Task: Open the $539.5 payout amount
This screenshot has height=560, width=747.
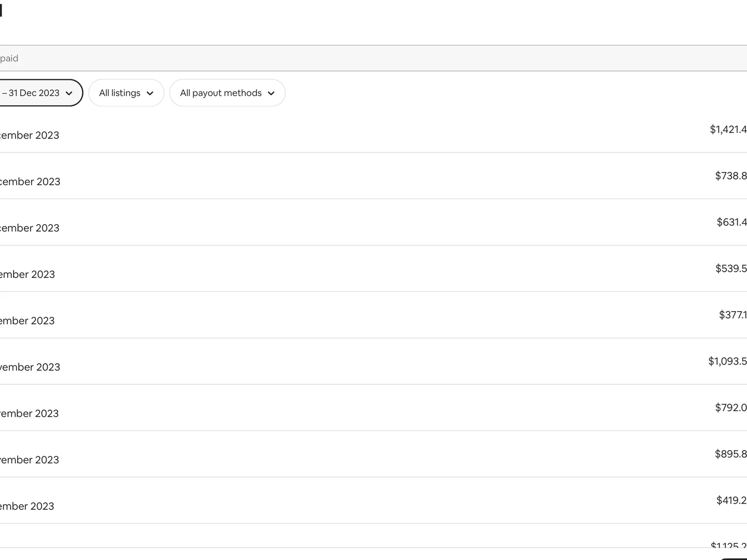Action: click(730, 269)
